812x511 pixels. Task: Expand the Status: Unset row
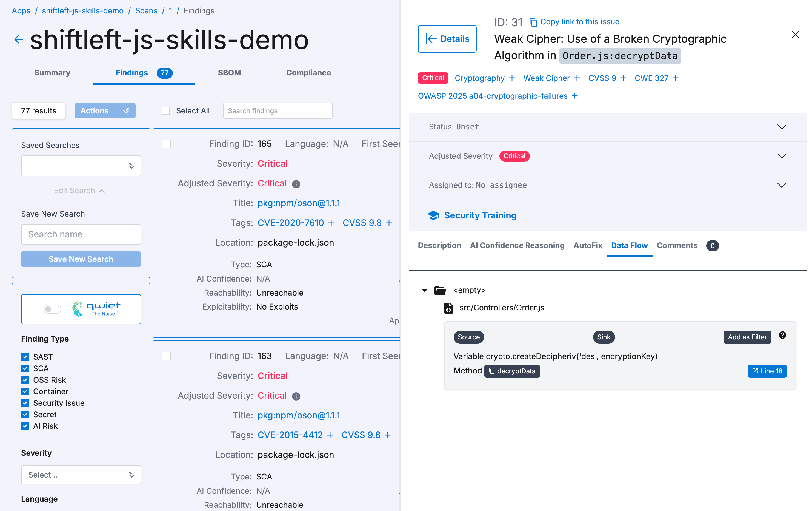(608, 127)
